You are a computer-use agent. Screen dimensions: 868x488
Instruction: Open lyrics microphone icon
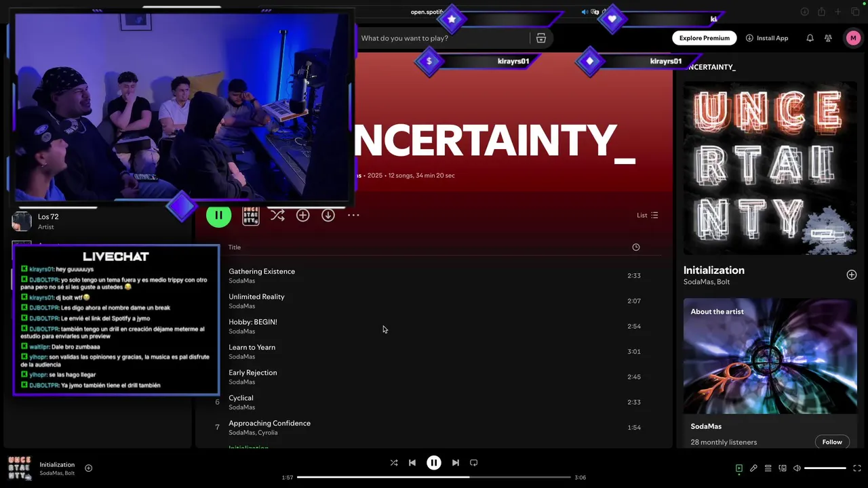753,468
